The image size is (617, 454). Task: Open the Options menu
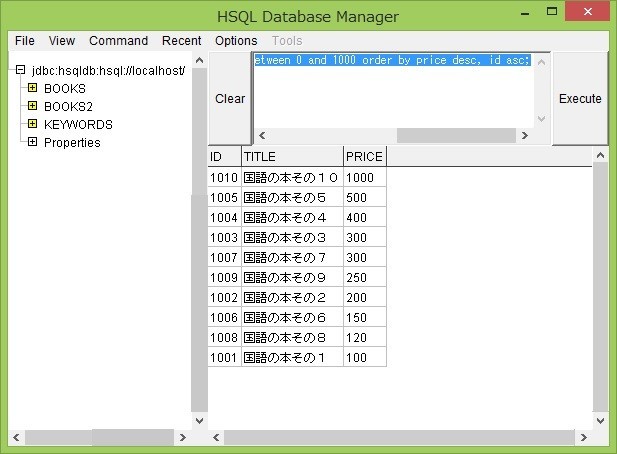coord(236,41)
